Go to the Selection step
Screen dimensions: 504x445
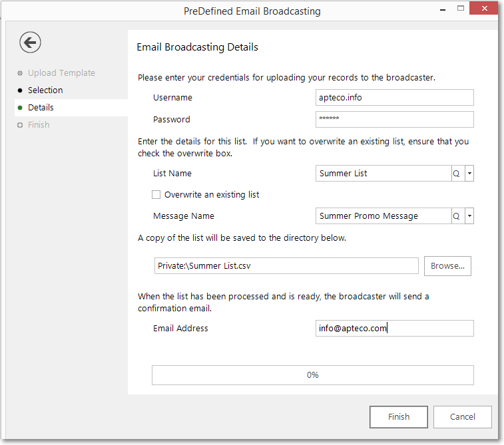click(45, 90)
